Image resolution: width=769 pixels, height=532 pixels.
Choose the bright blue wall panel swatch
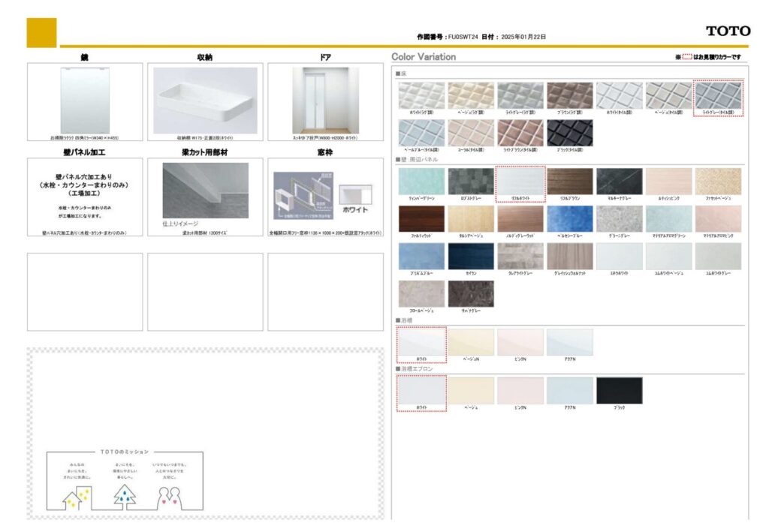(x=569, y=218)
